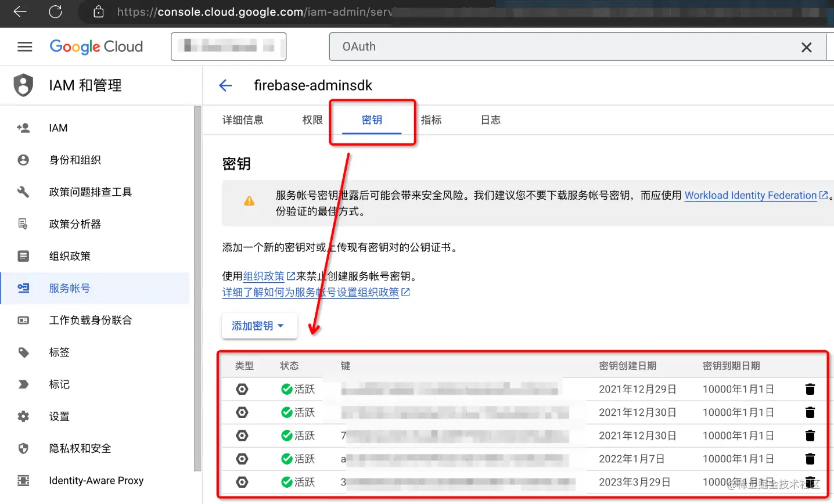Click the key type icon in the 2022年1月7日 row
The width and height of the screenshot is (834, 504).
(242, 459)
